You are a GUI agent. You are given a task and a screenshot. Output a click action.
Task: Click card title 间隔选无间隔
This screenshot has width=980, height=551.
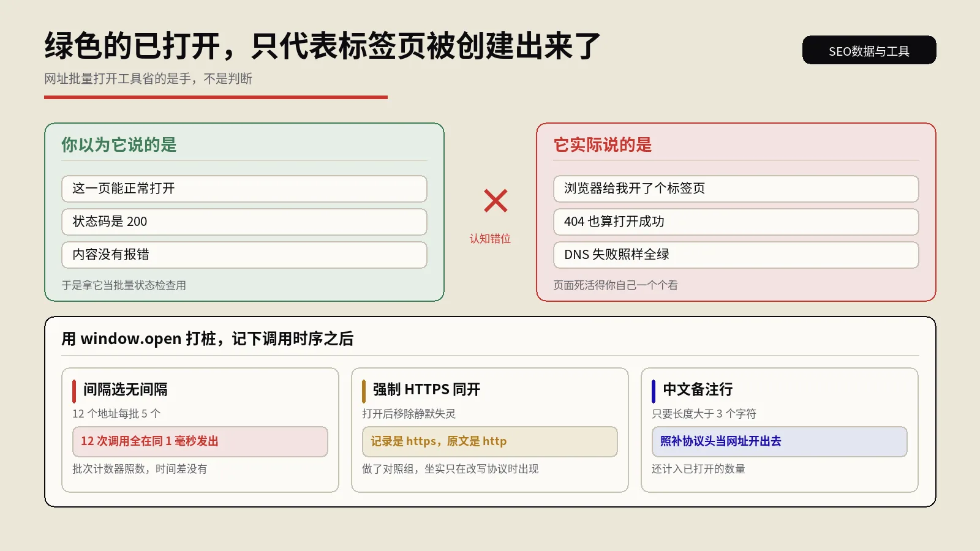126,389
